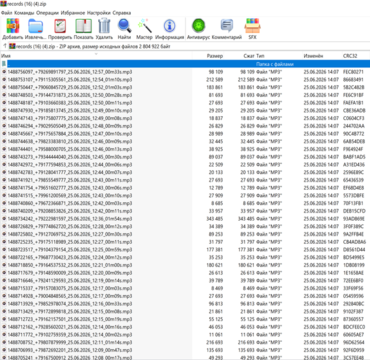Select file 1488708752_+79807879999 mp3
370x360 pixels.
[70, 342]
